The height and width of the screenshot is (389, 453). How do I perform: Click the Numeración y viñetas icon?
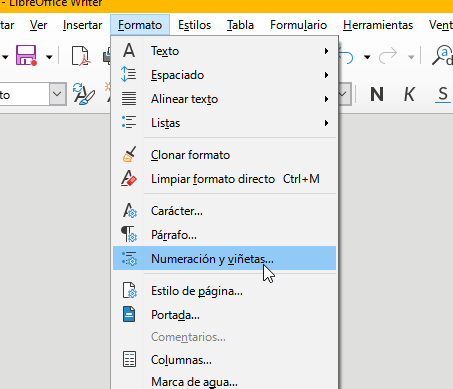129,258
